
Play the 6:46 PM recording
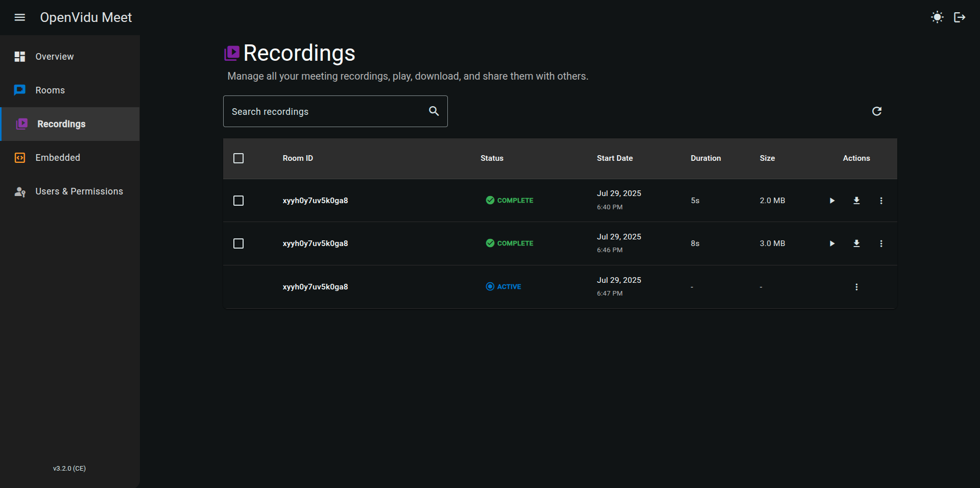click(832, 243)
